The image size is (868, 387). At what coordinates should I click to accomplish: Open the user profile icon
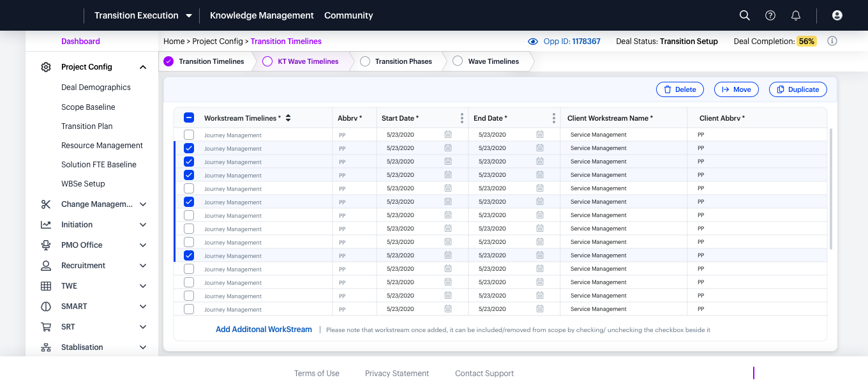click(837, 15)
